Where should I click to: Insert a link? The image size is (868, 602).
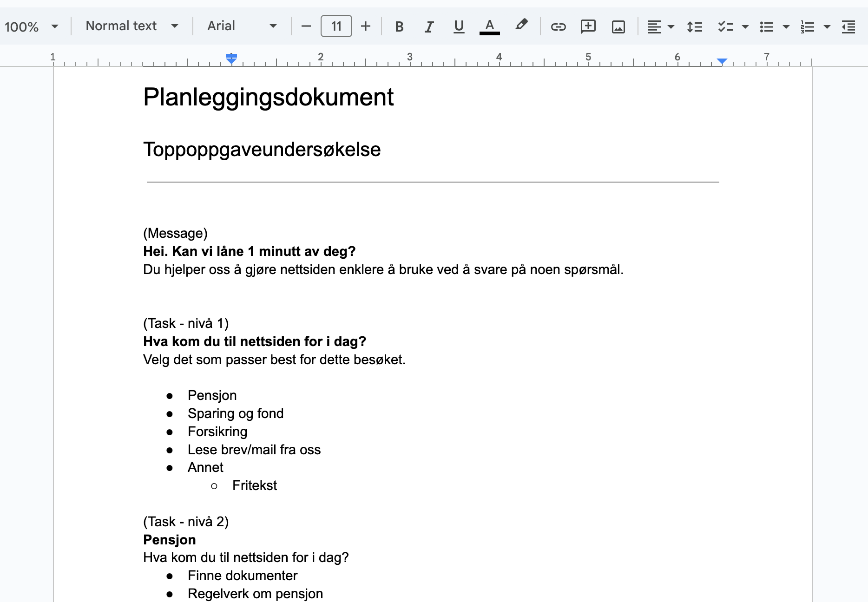[x=558, y=26]
